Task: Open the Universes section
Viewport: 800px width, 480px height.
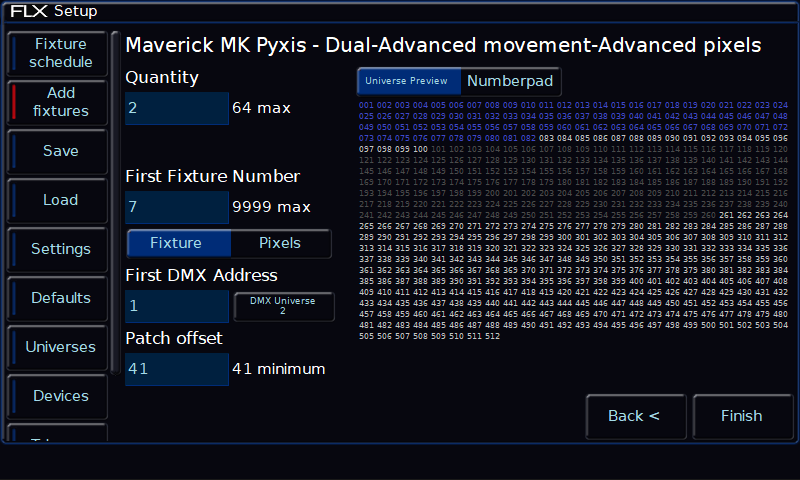Action: [x=58, y=347]
